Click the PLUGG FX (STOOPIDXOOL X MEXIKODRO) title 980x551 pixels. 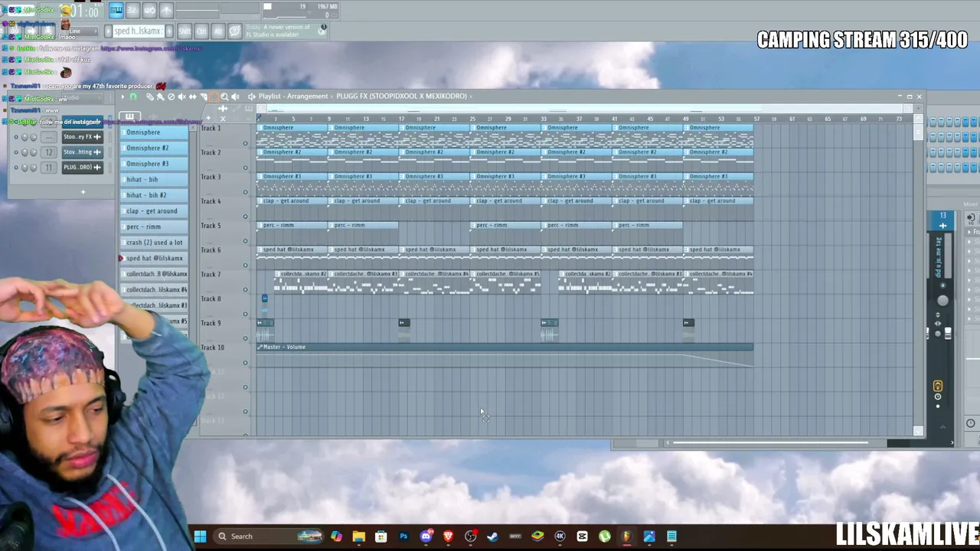(401, 96)
